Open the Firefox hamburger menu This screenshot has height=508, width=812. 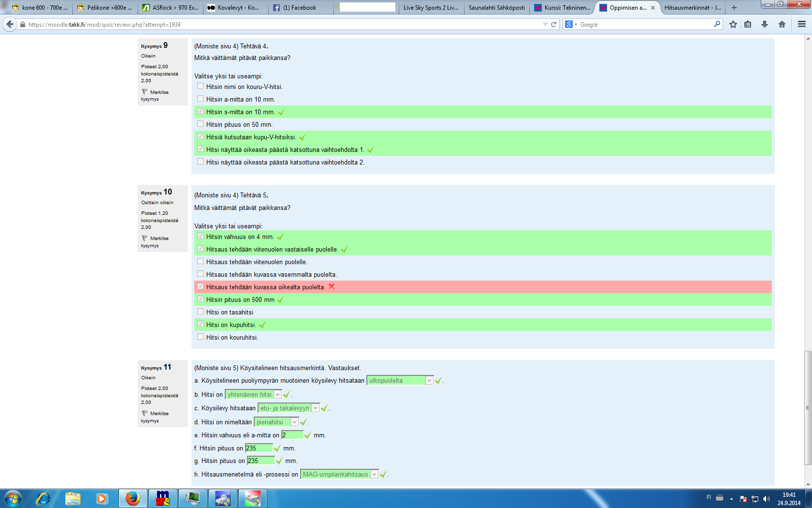click(x=801, y=24)
